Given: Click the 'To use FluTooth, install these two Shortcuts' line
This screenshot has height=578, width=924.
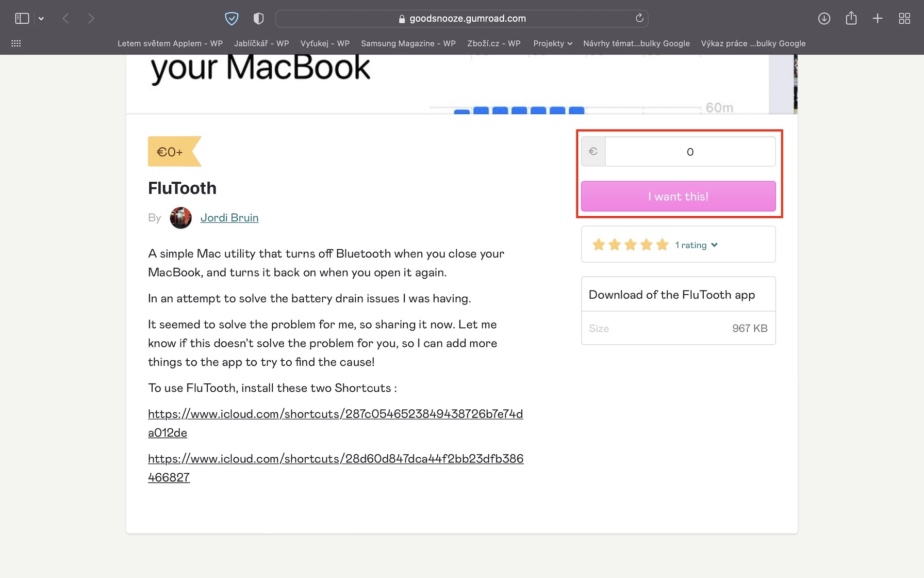Looking at the screenshot, I should click(272, 388).
